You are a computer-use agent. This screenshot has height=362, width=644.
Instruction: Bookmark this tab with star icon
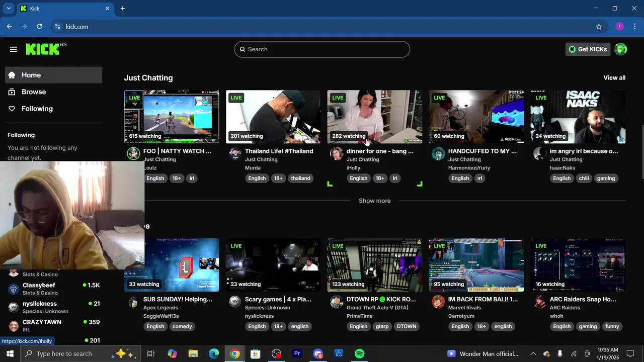pyautogui.click(x=599, y=27)
